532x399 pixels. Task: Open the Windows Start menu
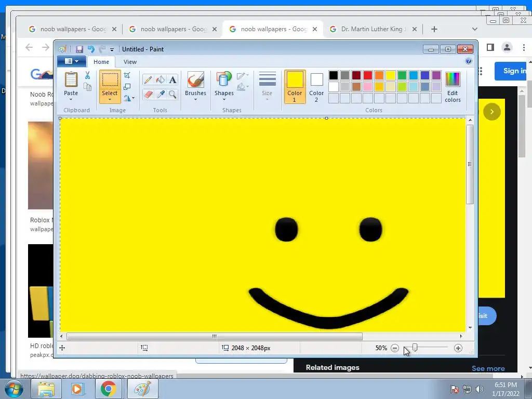(x=14, y=389)
